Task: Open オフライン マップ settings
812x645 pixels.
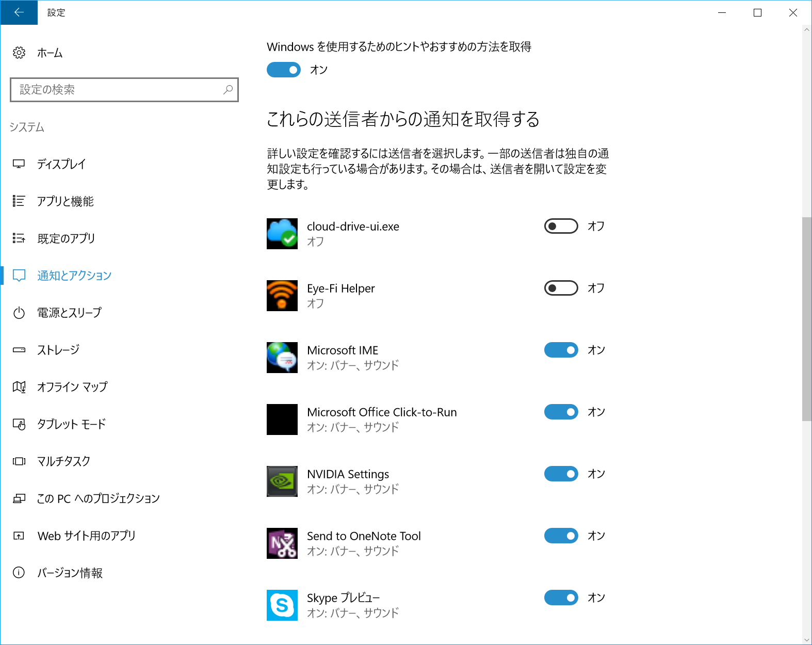Action: [x=72, y=387]
